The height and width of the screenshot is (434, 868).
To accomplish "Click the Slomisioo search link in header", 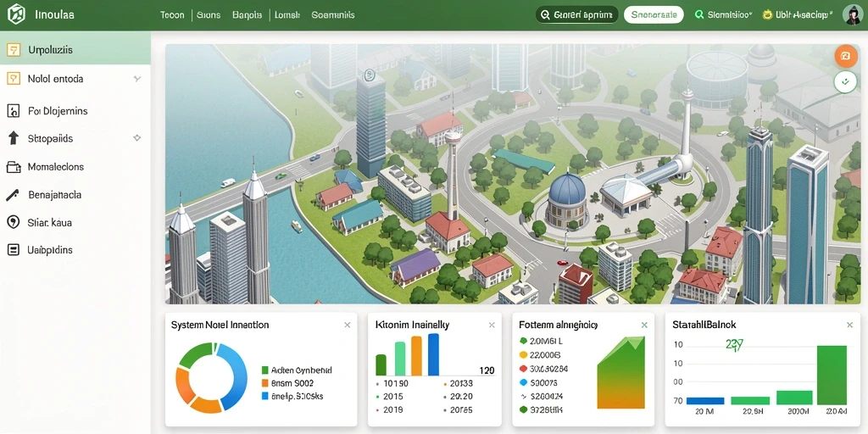I will click(x=724, y=15).
